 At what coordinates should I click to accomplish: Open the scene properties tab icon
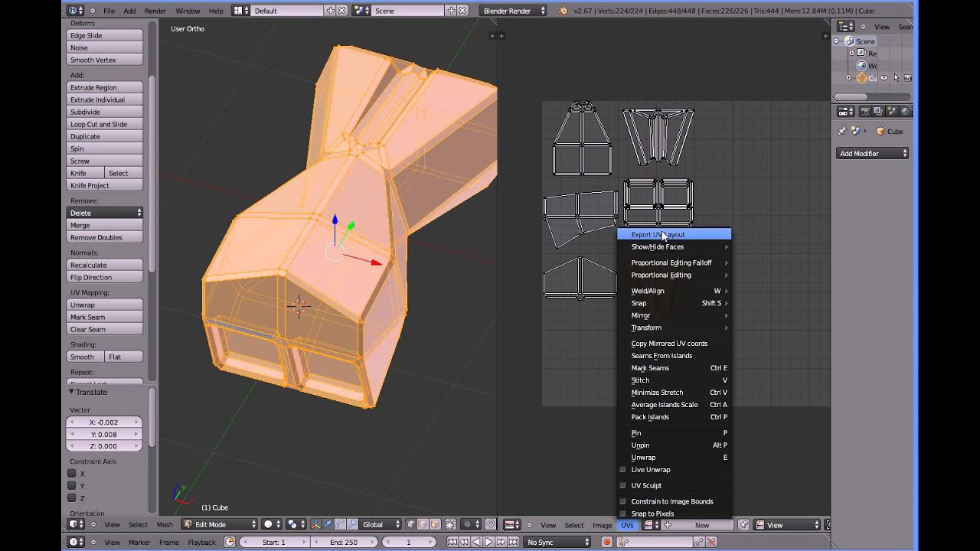893,111
